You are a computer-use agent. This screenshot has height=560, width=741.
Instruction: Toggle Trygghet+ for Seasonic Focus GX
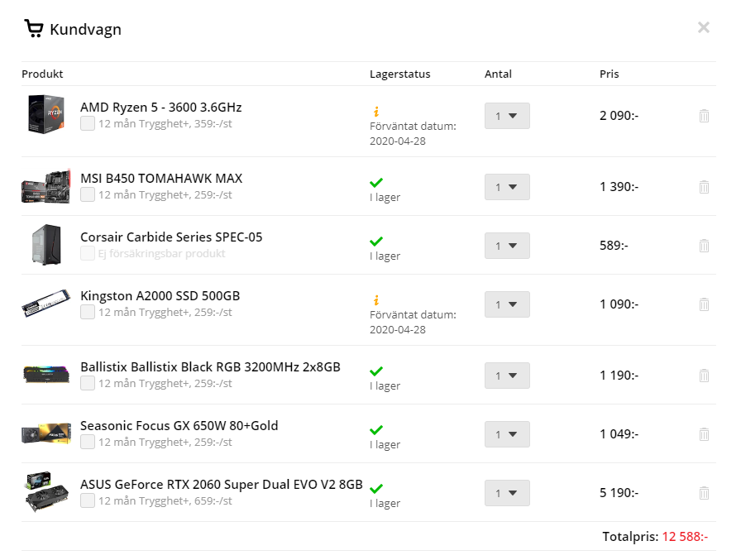(x=88, y=442)
